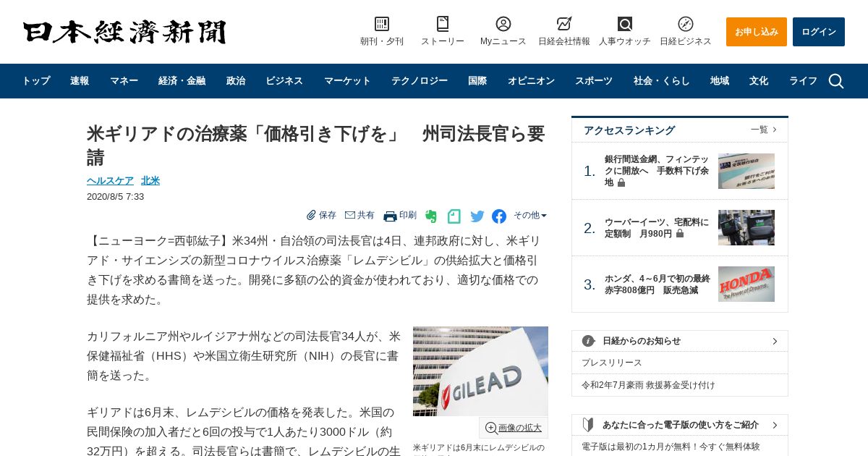Go to ビジネス navigation tab

coord(284,81)
